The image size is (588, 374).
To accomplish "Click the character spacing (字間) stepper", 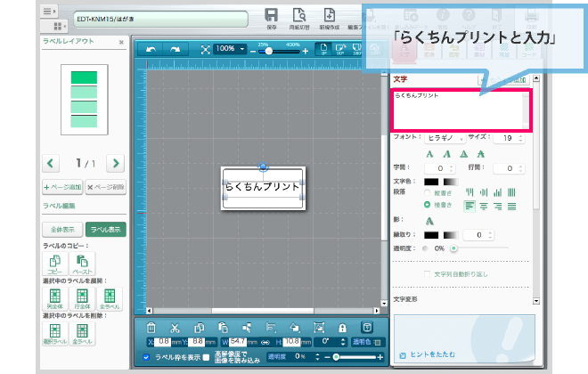I will 452,168.
